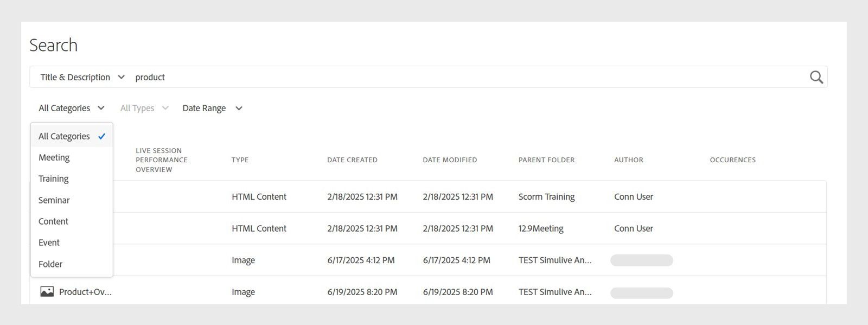The image size is (868, 325).
Task: Expand the Title & Description dropdown chevron
Action: point(121,77)
